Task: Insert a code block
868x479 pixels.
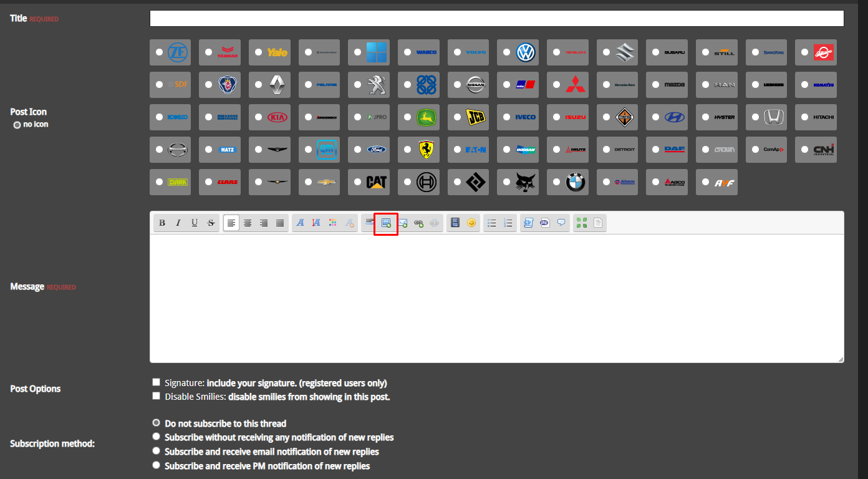Action: [529, 223]
